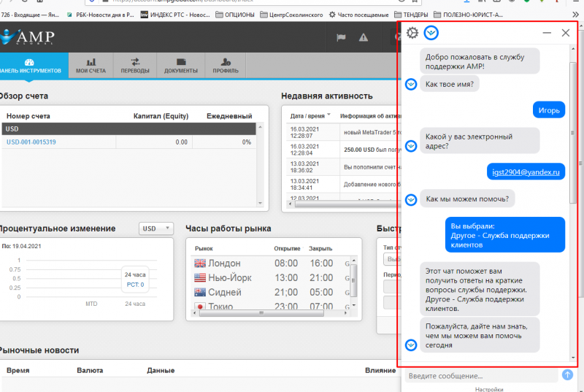Show more bookmarks chevron

tap(576, 15)
